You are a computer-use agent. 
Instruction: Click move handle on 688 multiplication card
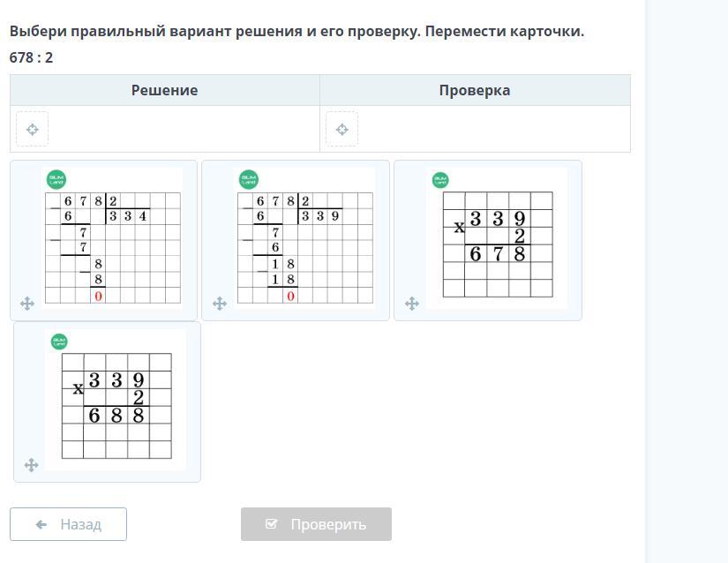(31, 464)
